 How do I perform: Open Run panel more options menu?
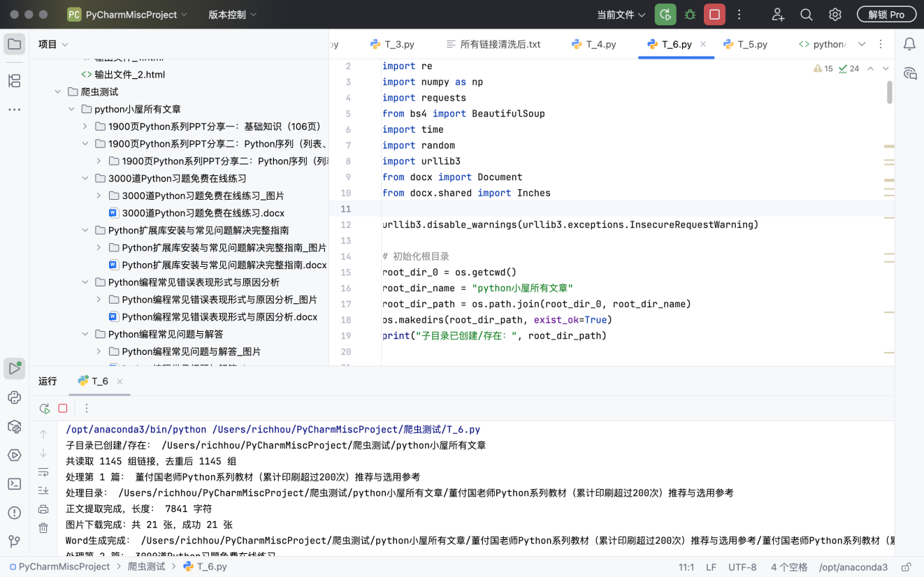(x=87, y=409)
